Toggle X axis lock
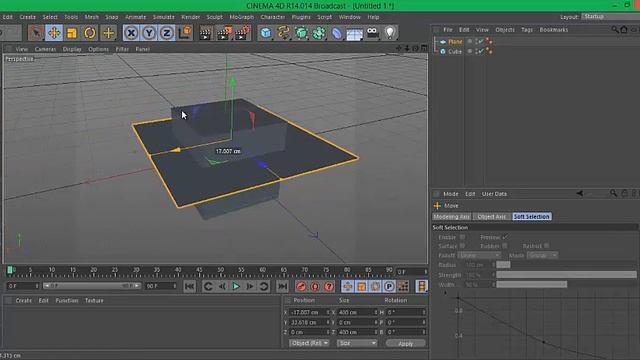 coord(131,33)
